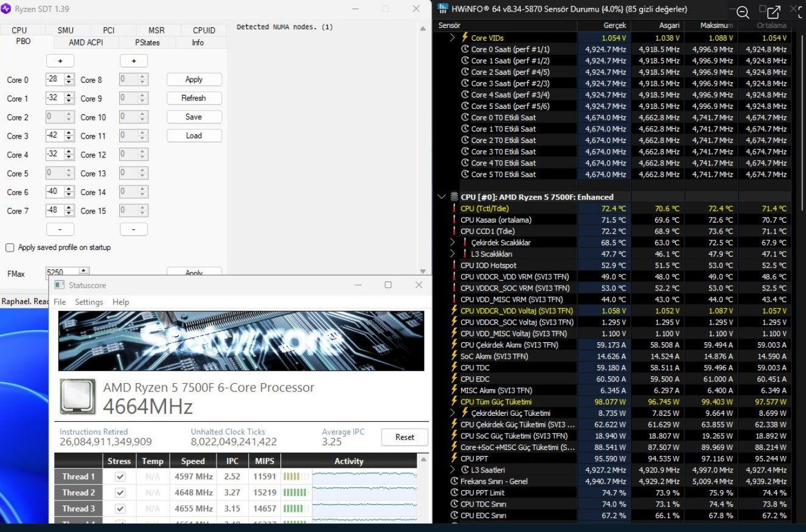Enable Apply saved profile on startup

[10, 247]
